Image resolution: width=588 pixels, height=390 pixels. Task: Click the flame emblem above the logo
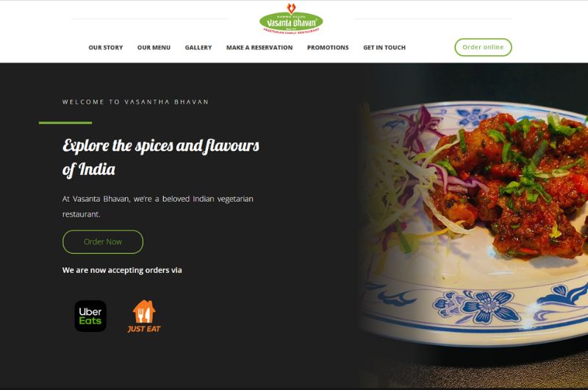(291, 8)
